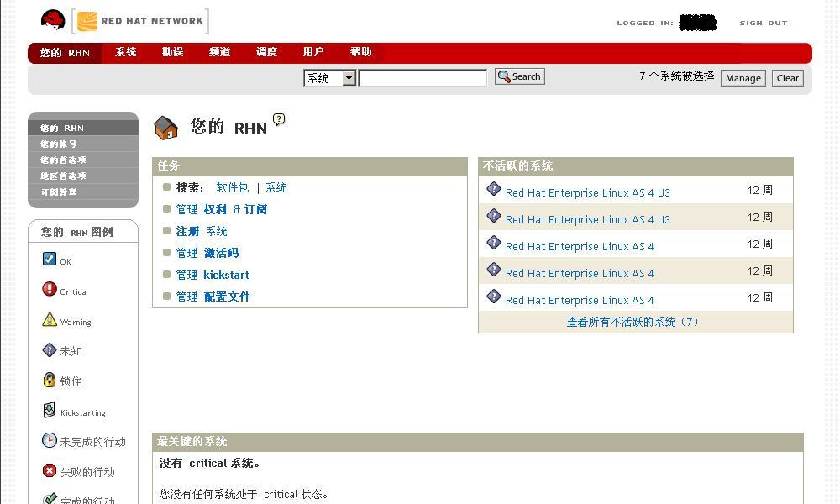Click the 失败的行动 red X icon
This screenshot has width=840, height=504.
(x=50, y=471)
